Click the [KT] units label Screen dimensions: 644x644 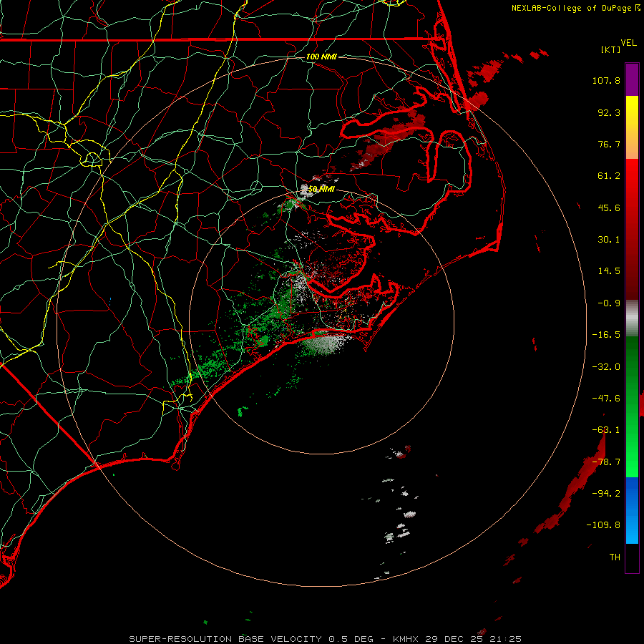610,49
